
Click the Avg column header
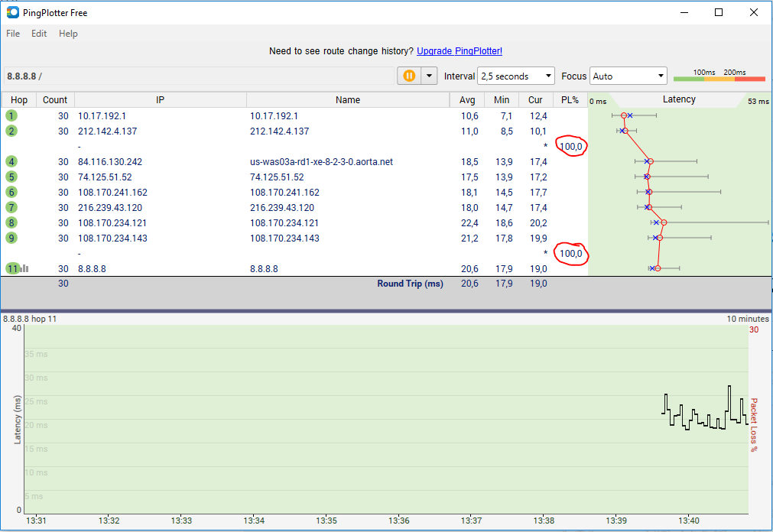(467, 99)
